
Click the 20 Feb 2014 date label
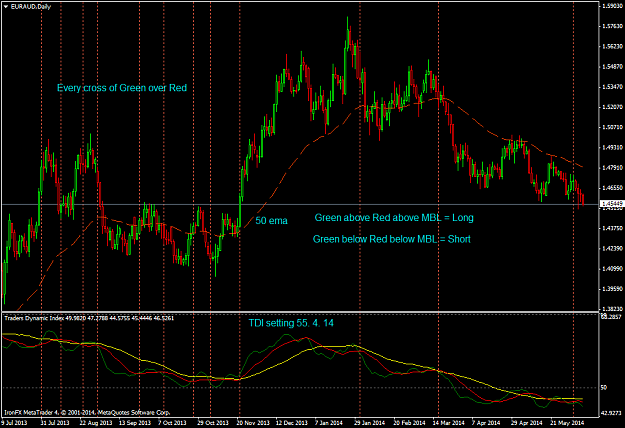(409, 422)
